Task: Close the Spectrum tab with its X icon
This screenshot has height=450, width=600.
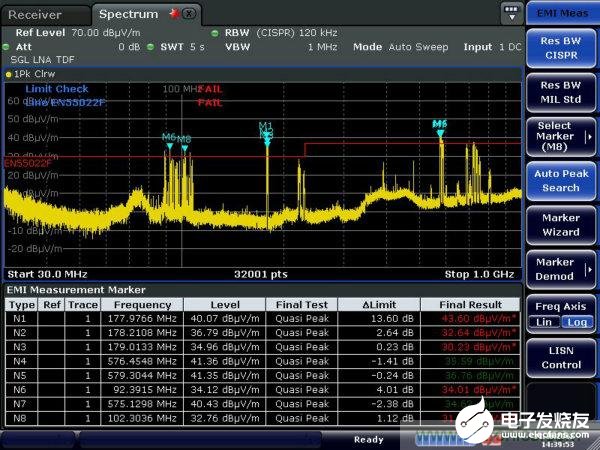Action: (x=188, y=14)
